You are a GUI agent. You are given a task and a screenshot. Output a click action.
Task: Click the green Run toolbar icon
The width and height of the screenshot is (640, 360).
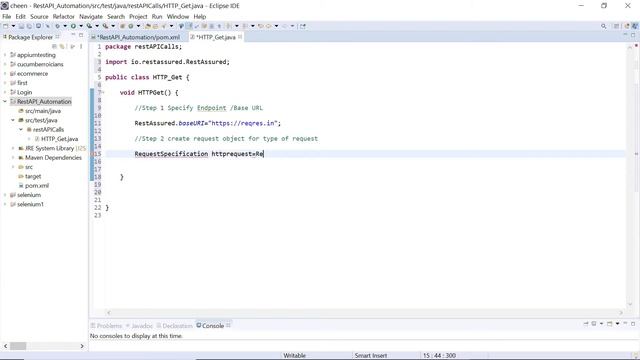click(73, 26)
